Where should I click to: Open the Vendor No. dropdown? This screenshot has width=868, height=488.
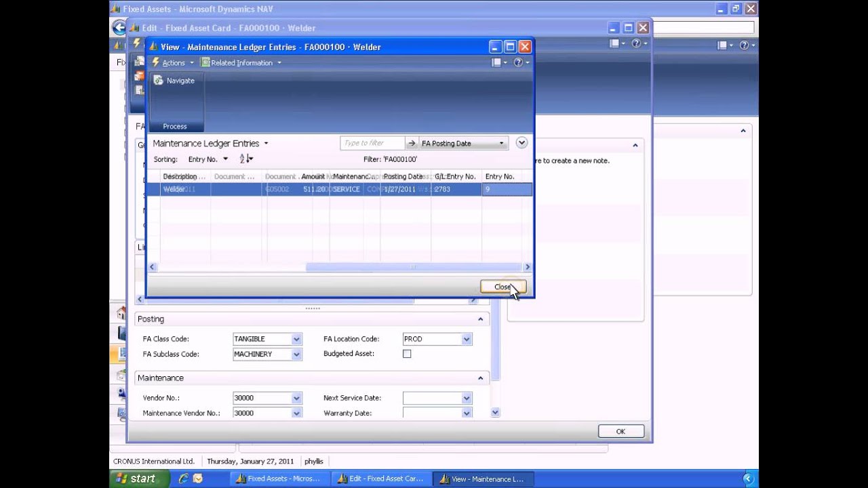pos(296,398)
